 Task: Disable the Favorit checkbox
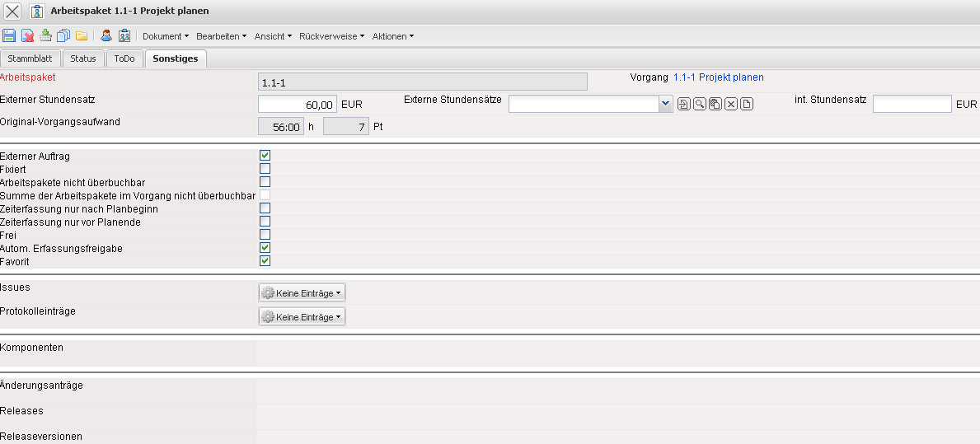(x=265, y=261)
